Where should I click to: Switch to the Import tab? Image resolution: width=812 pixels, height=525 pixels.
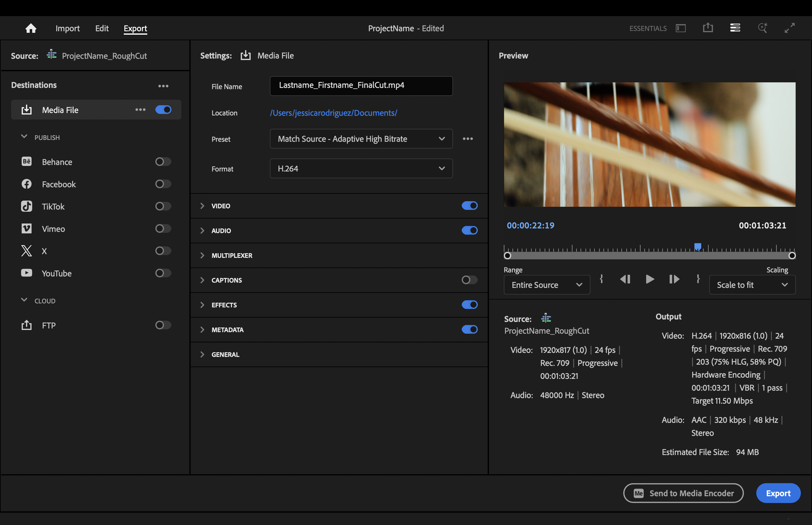67,28
